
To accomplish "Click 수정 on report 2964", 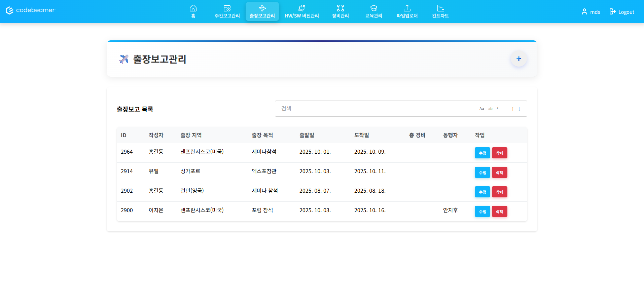I will coord(482,153).
